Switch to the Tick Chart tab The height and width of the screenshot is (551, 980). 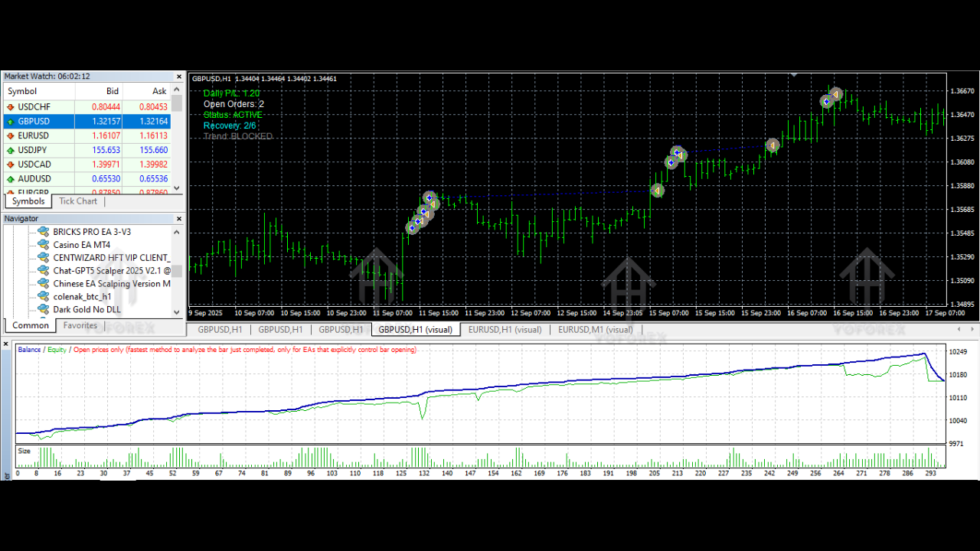click(x=77, y=201)
